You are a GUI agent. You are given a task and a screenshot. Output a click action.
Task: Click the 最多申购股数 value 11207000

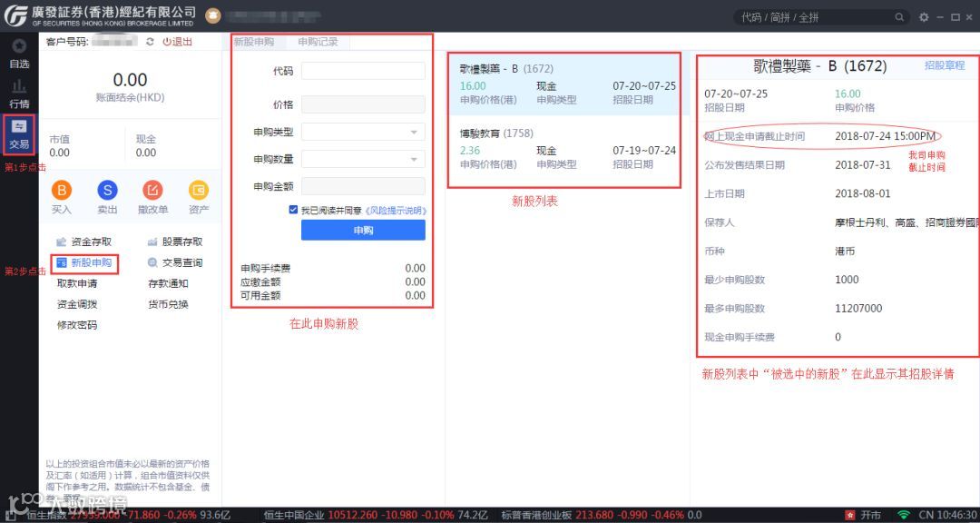[x=858, y=309]
